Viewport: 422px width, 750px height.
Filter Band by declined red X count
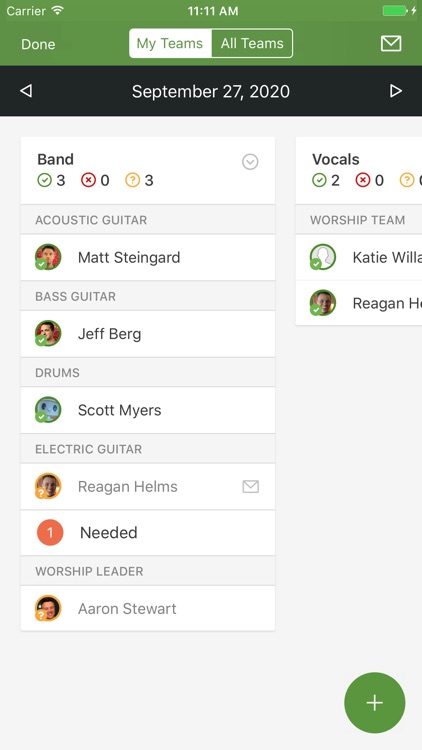point(95,180)
